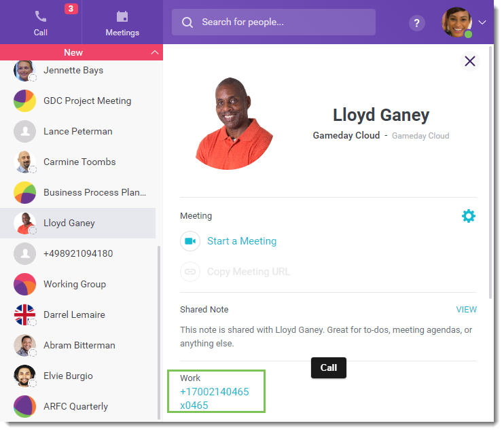
Task: Click the New section header
Action: tap(82, 52)
